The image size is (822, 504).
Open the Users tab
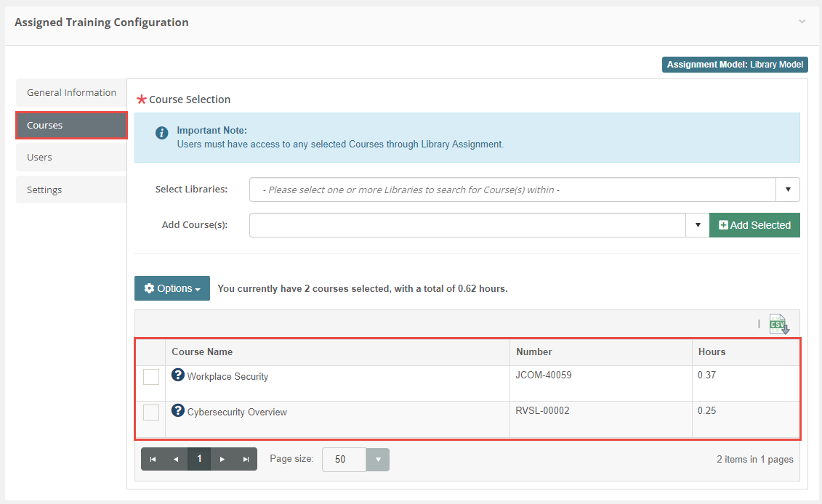click(71, 158)
